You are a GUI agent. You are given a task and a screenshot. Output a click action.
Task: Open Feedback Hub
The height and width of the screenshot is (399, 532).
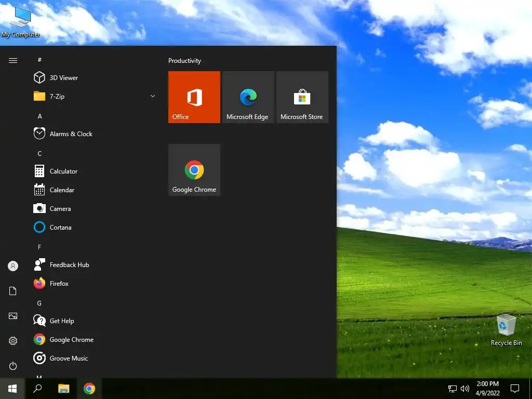coord(95,264)
